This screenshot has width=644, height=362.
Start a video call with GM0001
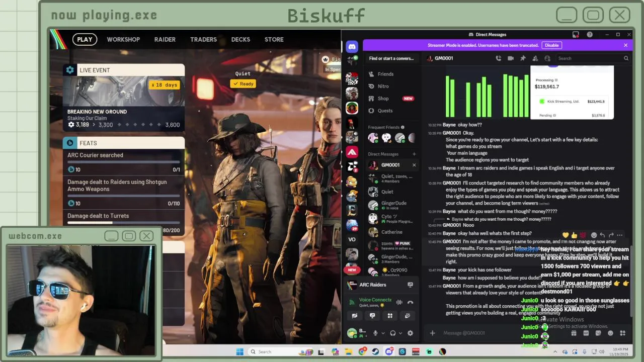click(511, 58)
